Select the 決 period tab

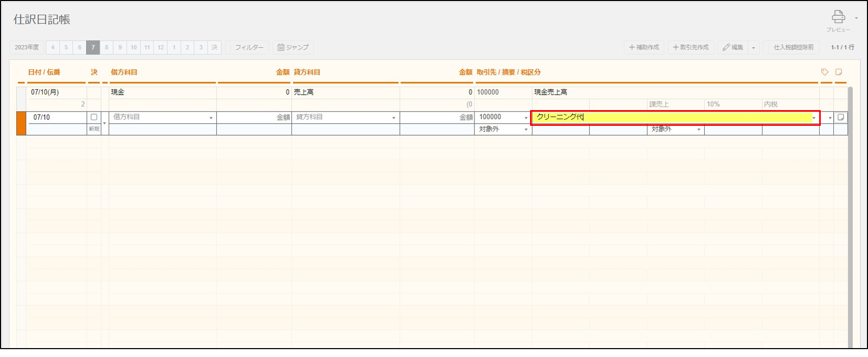coord(214,47)
